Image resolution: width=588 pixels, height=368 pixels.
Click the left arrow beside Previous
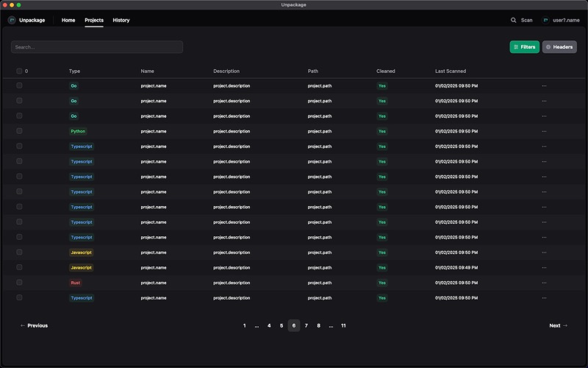23,325
